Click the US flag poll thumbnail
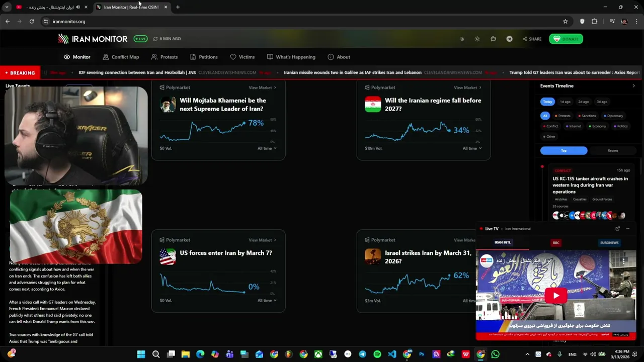 click(168, 257)
